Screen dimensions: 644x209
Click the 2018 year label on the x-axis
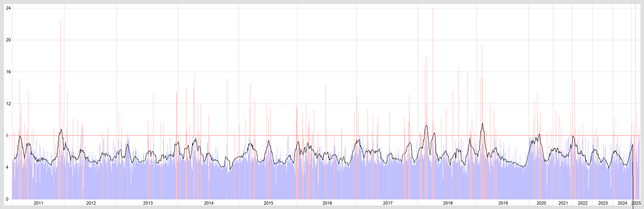click(448, 203)
